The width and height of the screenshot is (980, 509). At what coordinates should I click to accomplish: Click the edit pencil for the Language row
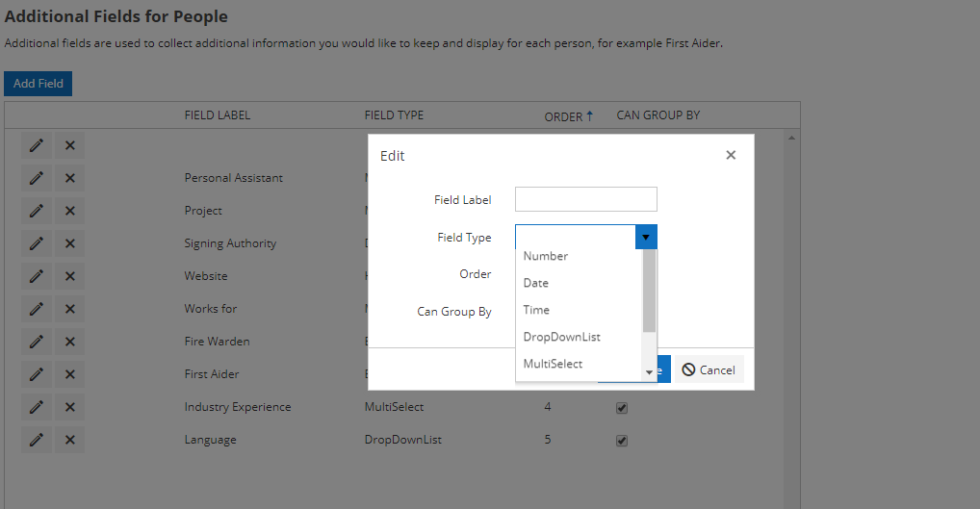(37, 440)
